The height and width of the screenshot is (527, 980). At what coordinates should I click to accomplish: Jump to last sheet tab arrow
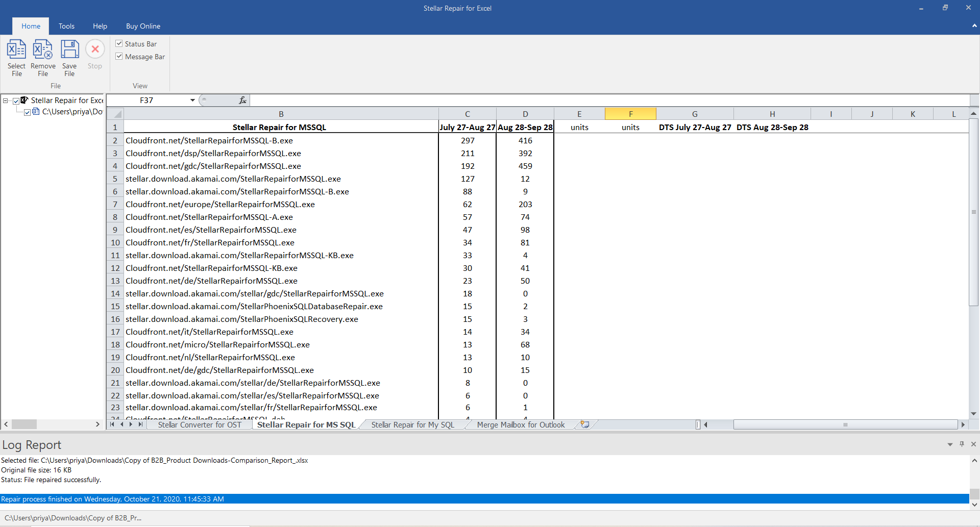coord(141,424)
